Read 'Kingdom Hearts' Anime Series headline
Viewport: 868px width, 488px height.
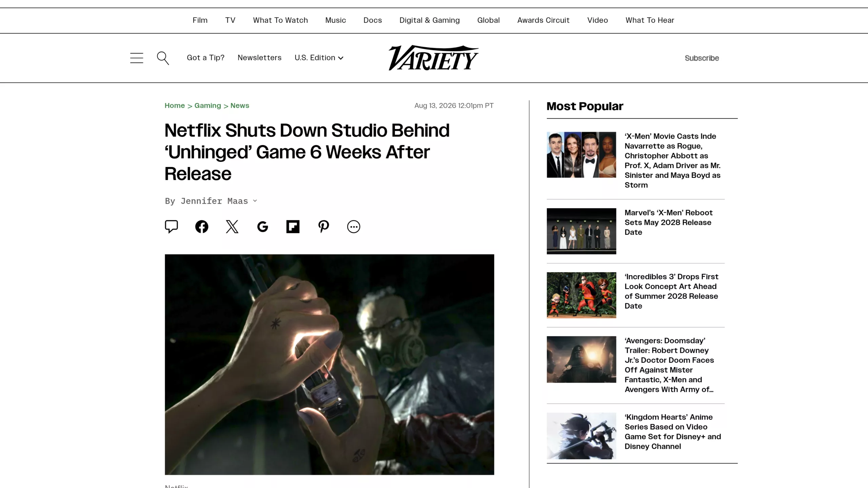pos(673,432)
